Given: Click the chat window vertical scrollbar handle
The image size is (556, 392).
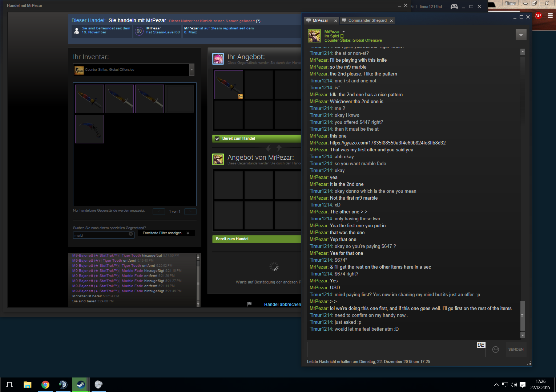Looking at the screenshot, I should (523, 315).
